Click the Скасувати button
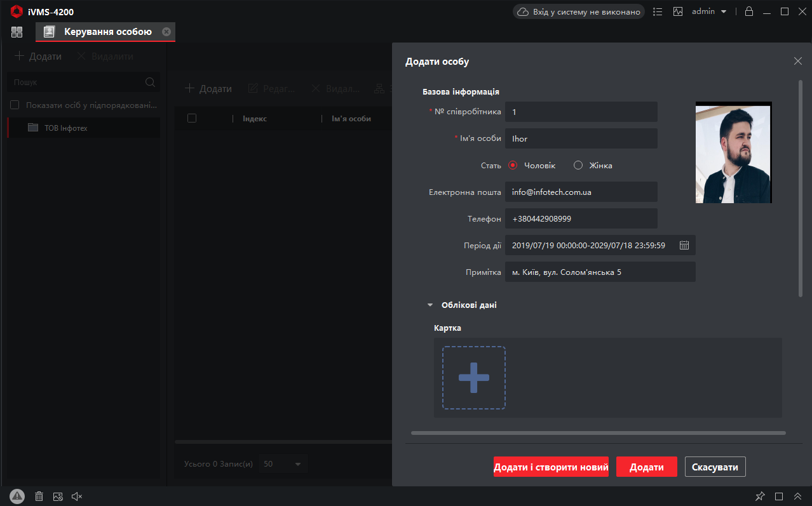812x506 pixels. coord(715,467)
